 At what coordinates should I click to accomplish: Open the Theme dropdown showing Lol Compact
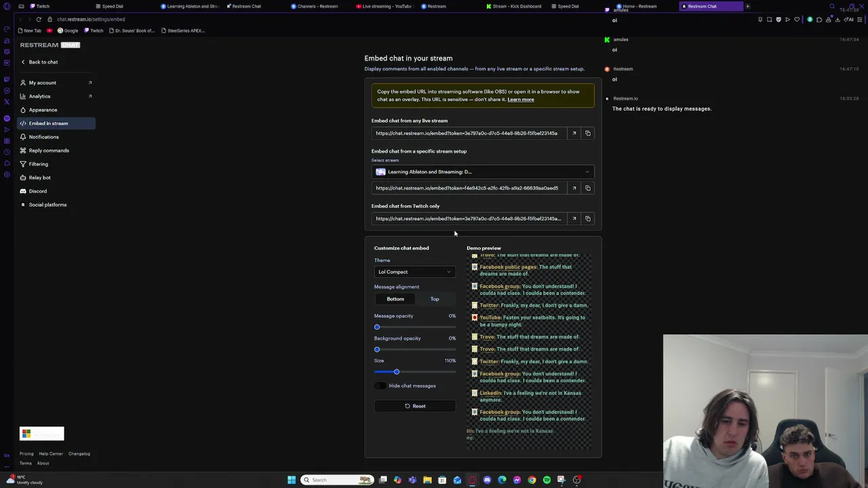coord(415,272)
